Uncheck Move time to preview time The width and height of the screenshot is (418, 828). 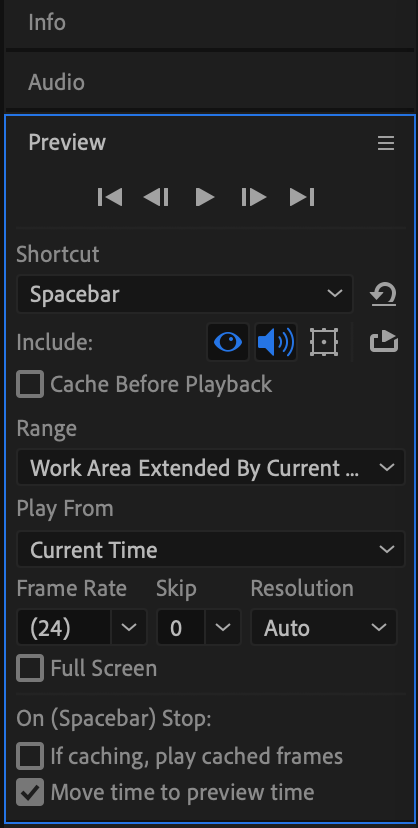30,792
